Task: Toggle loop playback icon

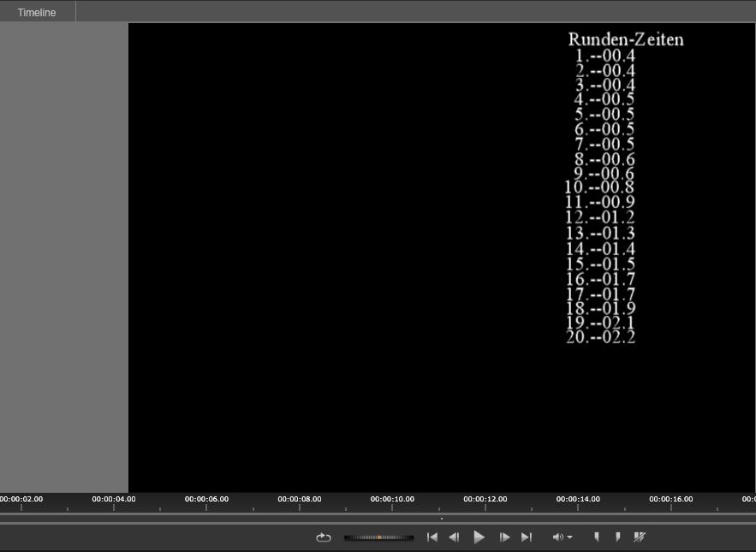Action: (323, 537)
